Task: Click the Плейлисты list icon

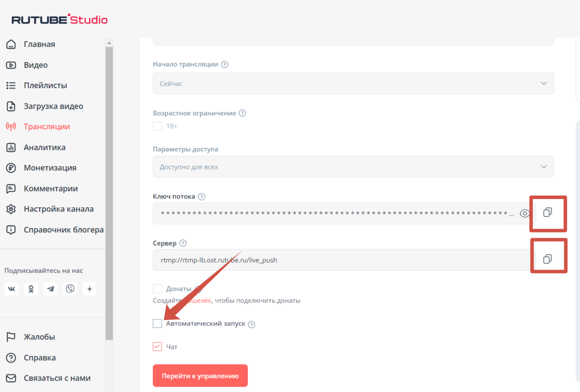Action: pyautogui.click(x=11, y=85)
